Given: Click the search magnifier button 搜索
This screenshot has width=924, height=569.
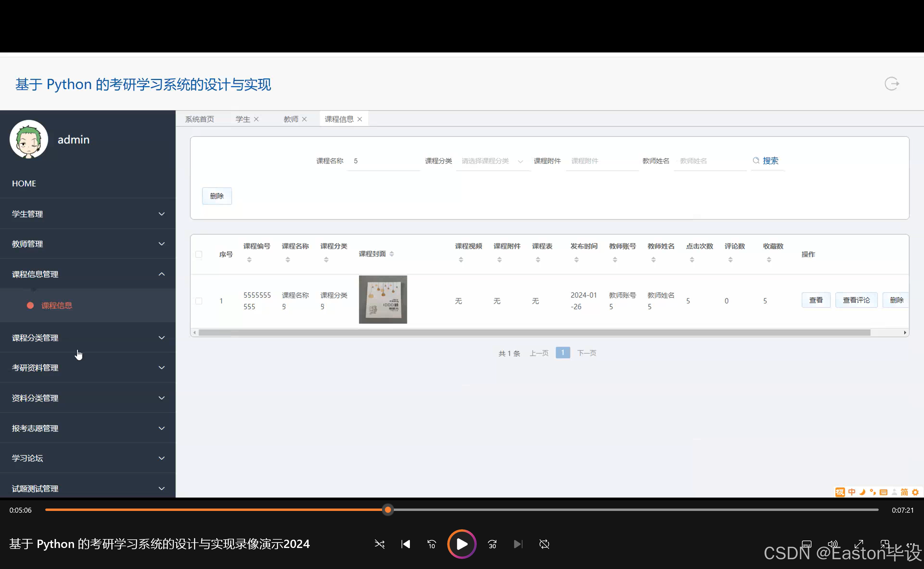Looking at the screenshot, I should (766, 161).
